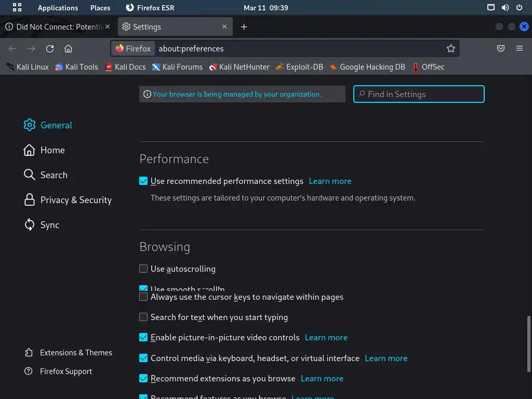Reload the current page
This screenshot has width=532, height=399.
tap(50, 48)
